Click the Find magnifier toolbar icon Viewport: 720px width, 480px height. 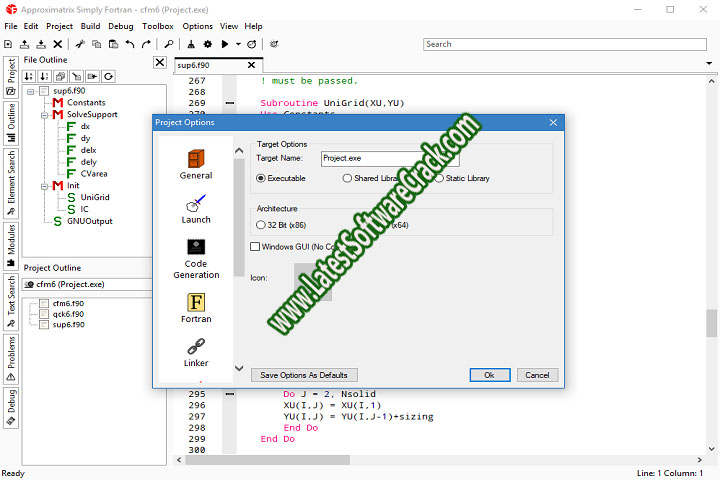(169, 44)
